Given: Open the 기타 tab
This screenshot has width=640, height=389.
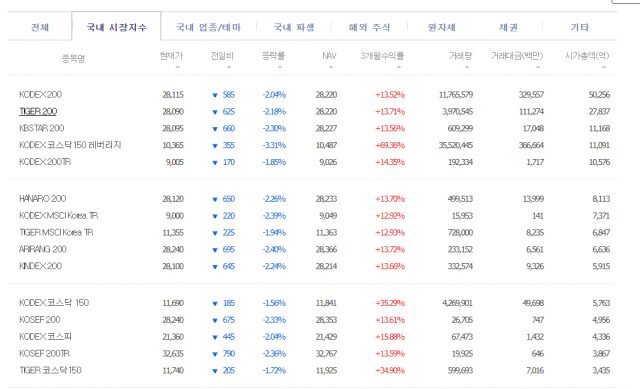Looking at the screenshot, I should tap(580, 27).
